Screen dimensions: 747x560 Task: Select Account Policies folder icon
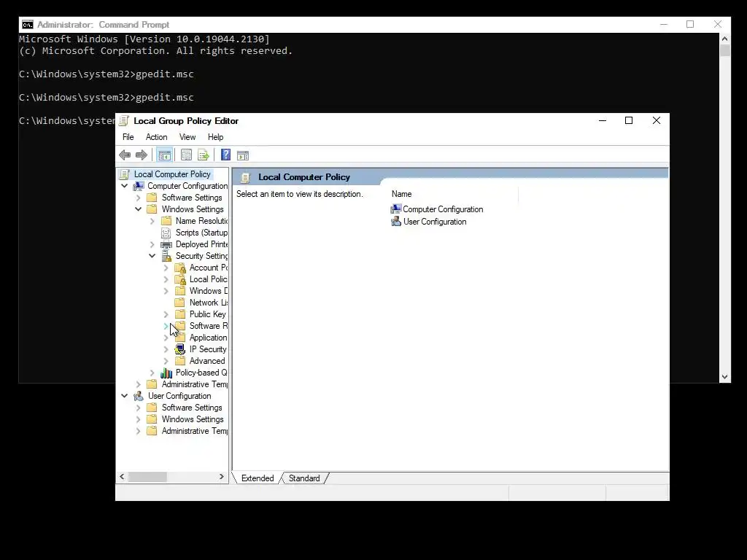click(x=180, y=268)
